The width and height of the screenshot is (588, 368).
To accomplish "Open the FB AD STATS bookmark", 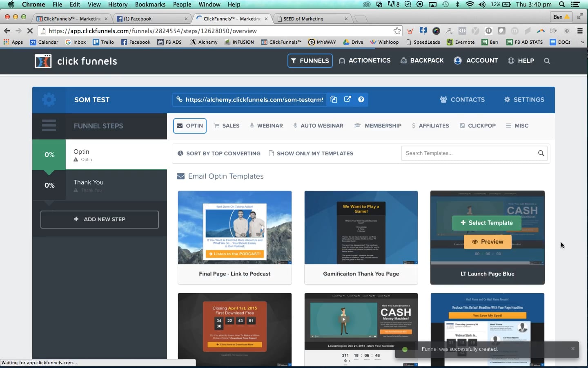I will [x=525, y=42].
